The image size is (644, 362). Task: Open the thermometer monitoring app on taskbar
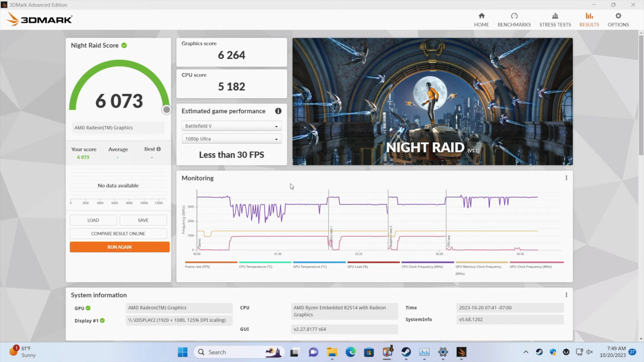(x=388, y=352)
